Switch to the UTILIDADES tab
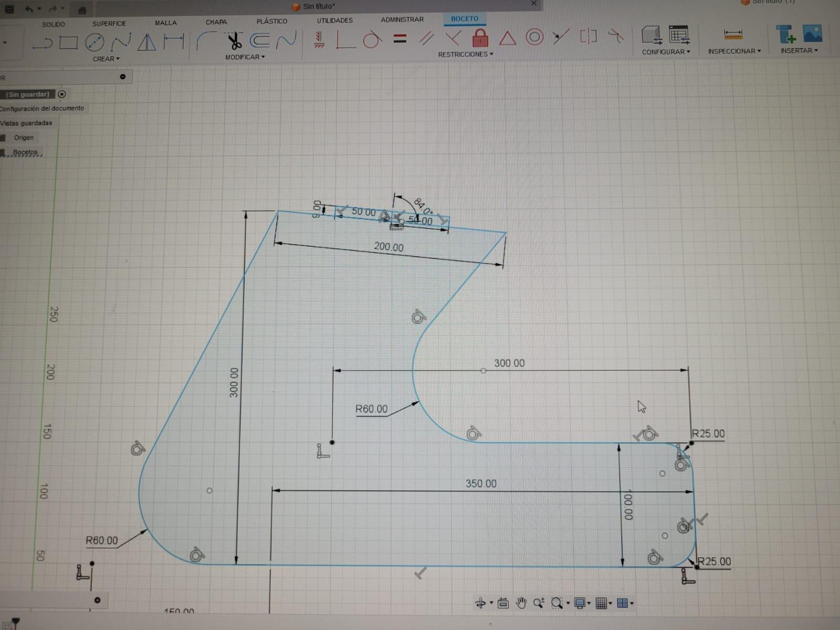 point(335,20)
